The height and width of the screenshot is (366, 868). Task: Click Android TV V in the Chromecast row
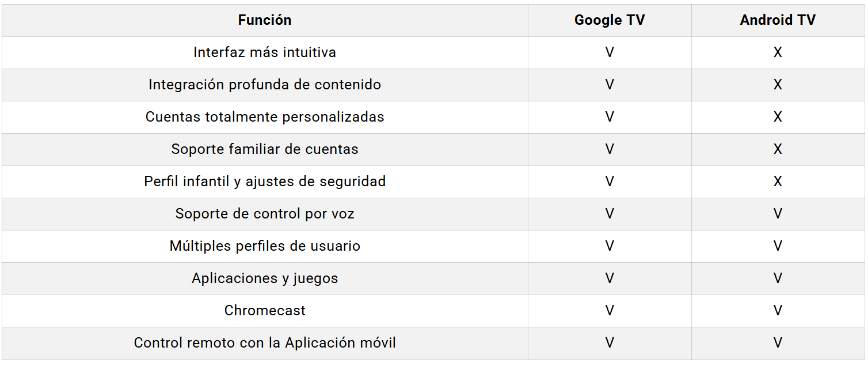(x=778, y=311)
